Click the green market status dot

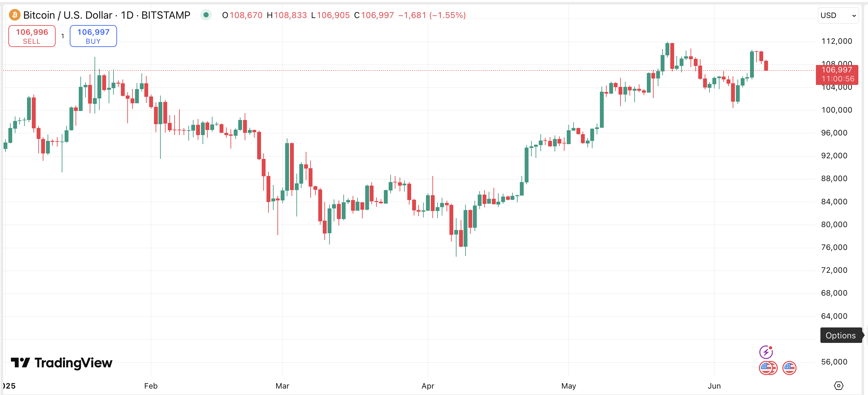click(206, 15)
